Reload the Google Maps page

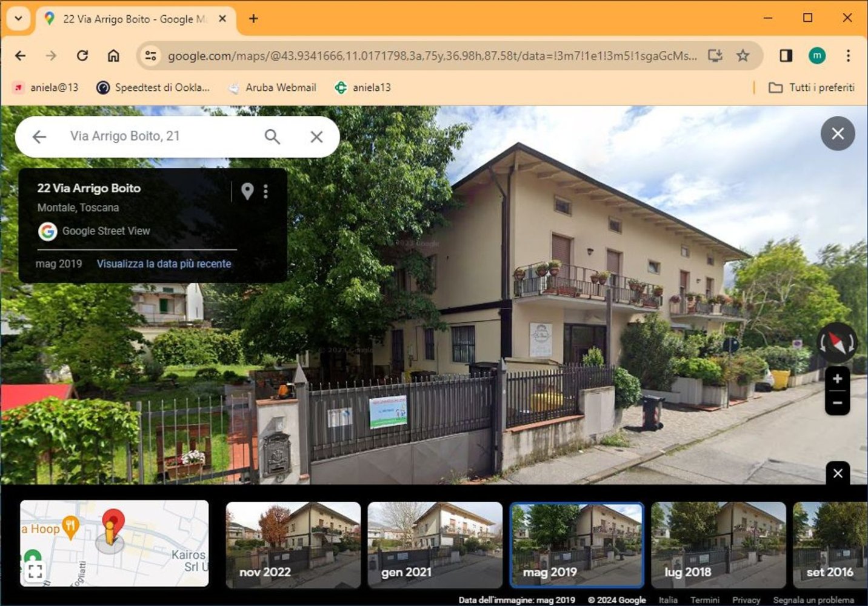pyautogui.click(x=84, y=55)
